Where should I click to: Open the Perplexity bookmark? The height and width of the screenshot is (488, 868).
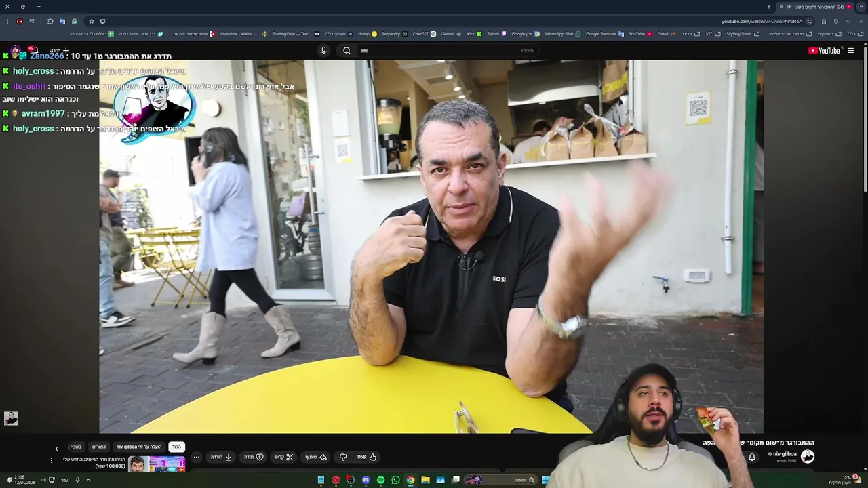[x=394, y=34]
